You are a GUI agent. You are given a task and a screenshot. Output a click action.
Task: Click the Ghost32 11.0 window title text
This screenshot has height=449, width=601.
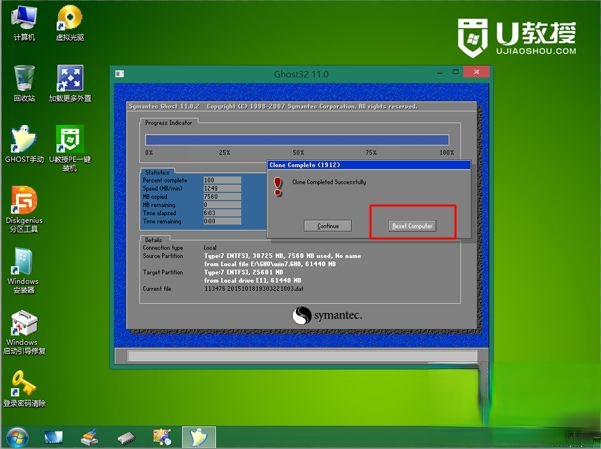[301, 74]
